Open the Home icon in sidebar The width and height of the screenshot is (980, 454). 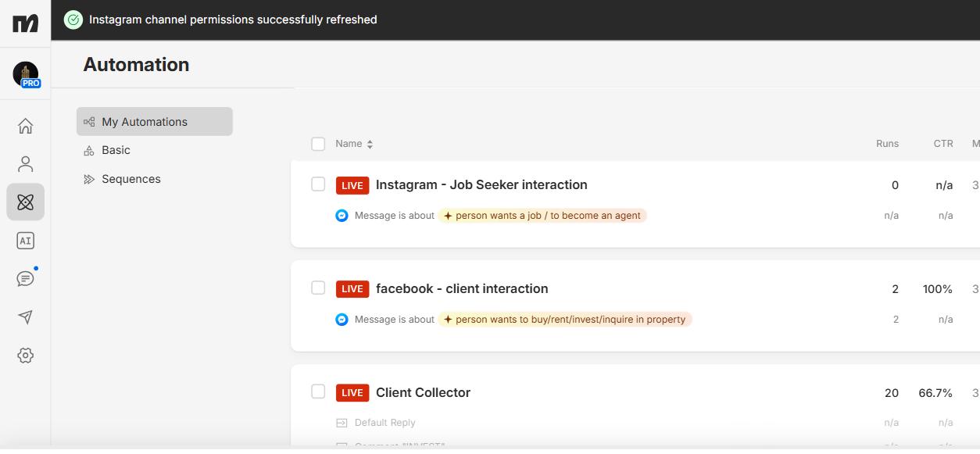point(25,126)
